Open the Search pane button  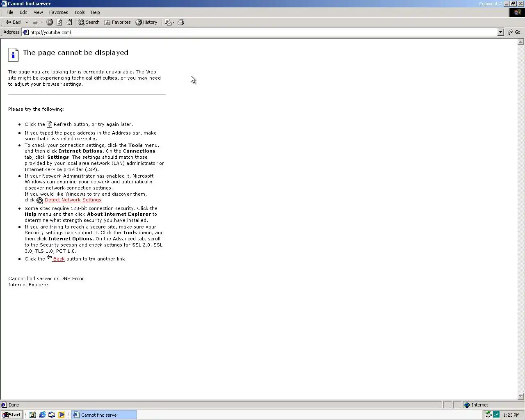pyautogui.click(x=89, y=22)
